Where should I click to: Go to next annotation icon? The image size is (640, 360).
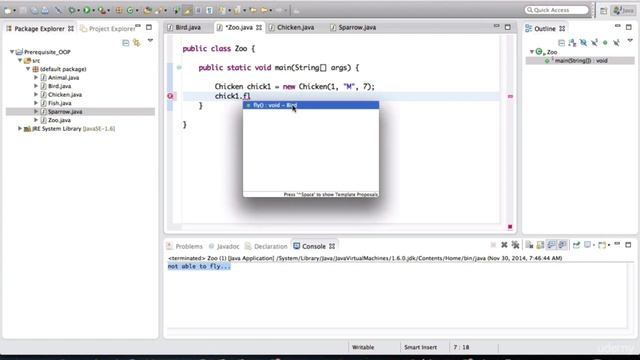pos(222,10)
